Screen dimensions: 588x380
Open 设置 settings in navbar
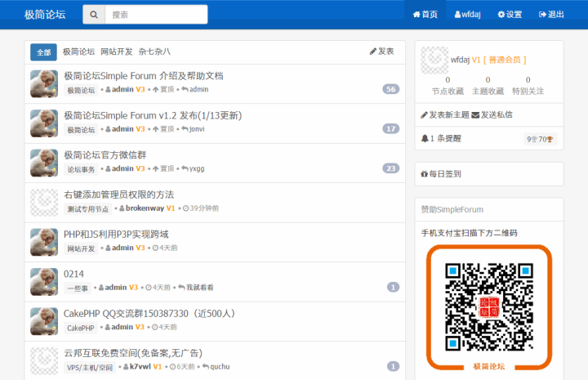[x=510, y=15]
